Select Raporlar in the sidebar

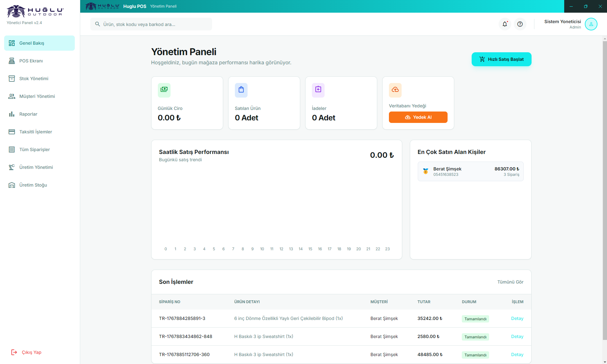(28, 114)
